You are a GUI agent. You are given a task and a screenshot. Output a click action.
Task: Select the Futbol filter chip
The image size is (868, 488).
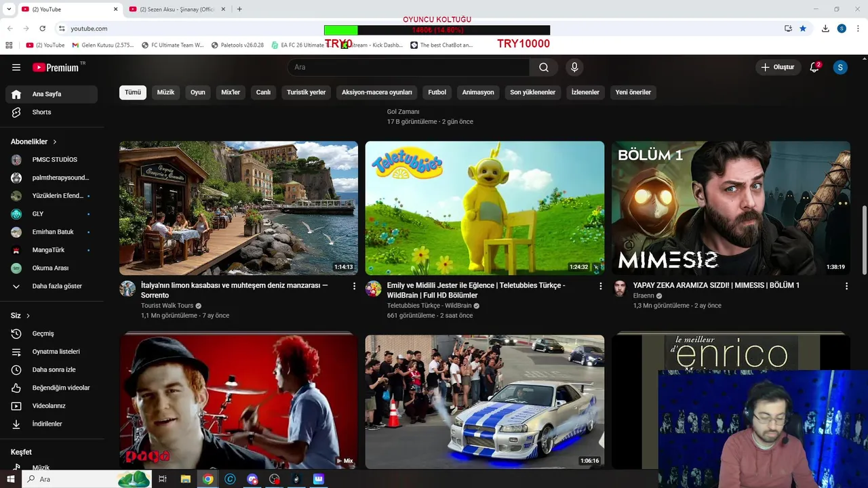[437, 92]
